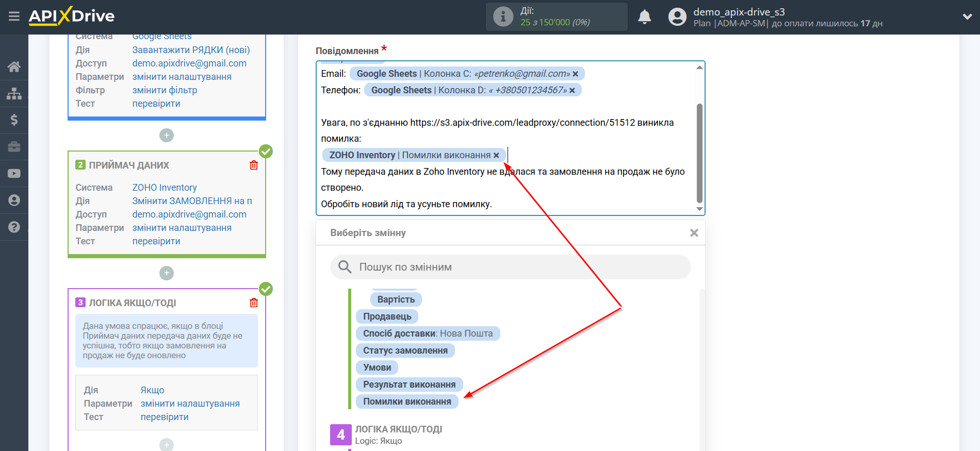Click змінити налаштування for ZOHO Inventory

point(182,228)
